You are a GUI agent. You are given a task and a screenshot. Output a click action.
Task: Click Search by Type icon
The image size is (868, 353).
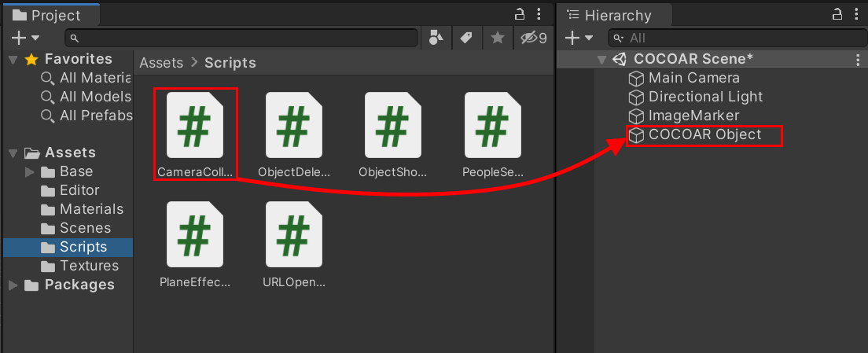436,38
